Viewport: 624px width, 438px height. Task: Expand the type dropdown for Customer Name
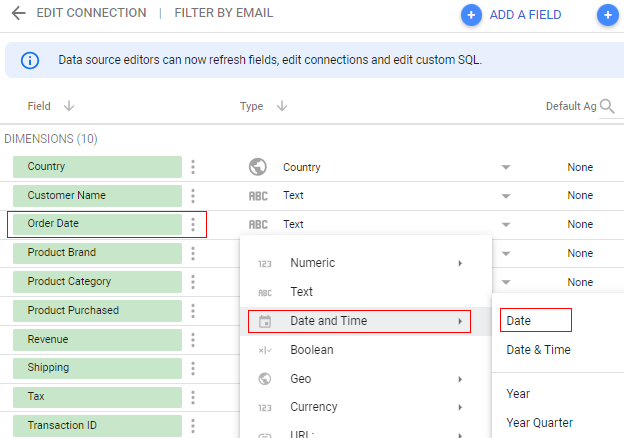click(x=506, y=196)
